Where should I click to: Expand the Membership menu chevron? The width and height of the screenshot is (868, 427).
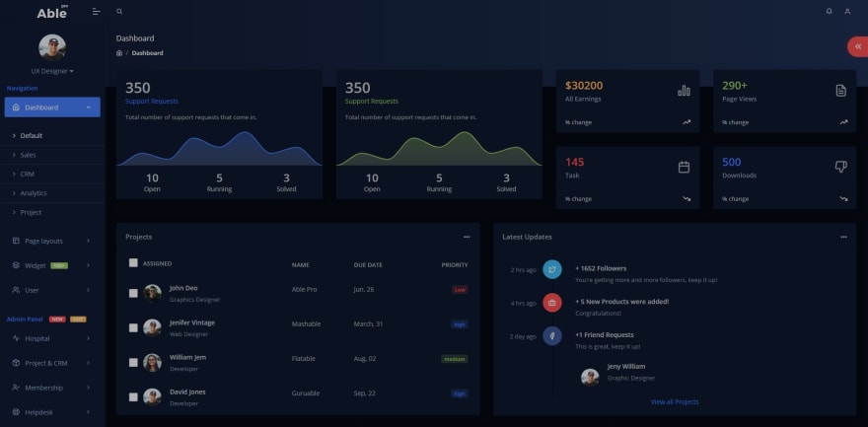pos(88,388)
